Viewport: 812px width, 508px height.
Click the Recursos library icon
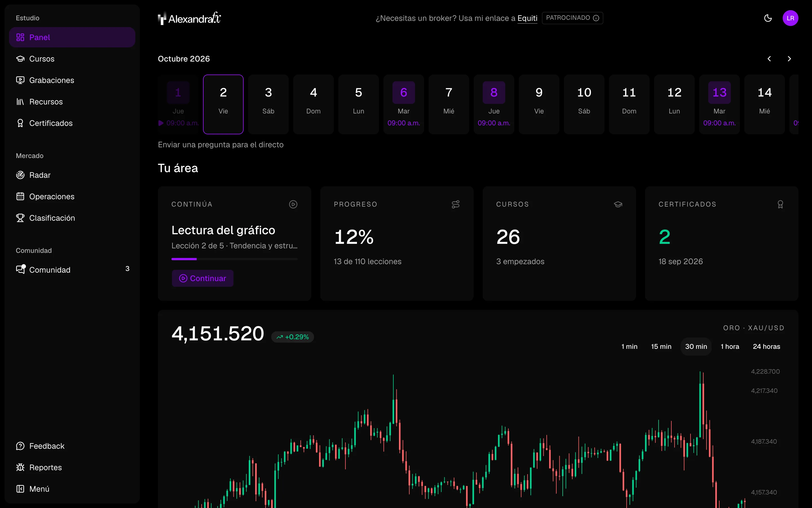pyautogui.click(x=20, y=102)
